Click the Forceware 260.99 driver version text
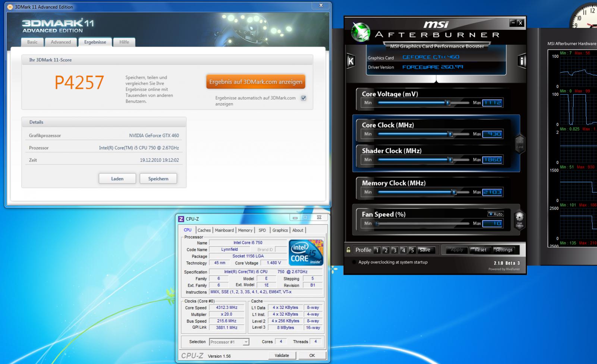The image size is (597, 364). point(433,67)
